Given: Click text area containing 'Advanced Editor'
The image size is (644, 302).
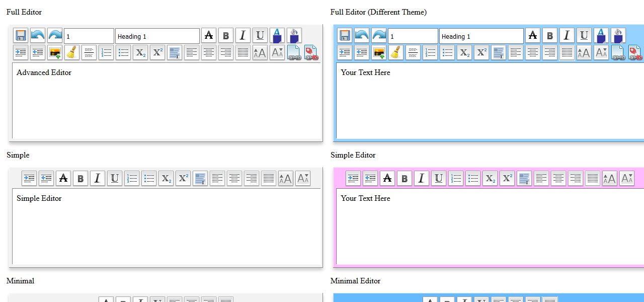Looking at the screenshot, I should [x=167, y=101].
